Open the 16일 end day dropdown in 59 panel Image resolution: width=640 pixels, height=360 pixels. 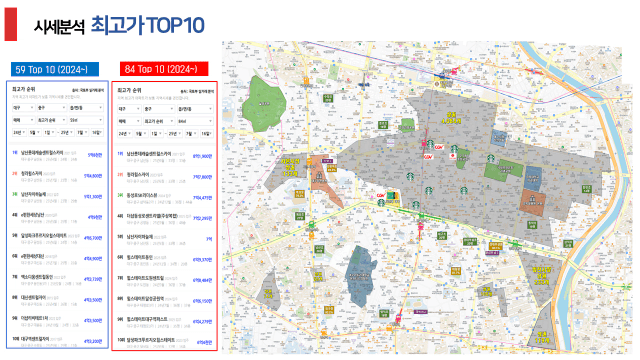(x=97, y=132)
